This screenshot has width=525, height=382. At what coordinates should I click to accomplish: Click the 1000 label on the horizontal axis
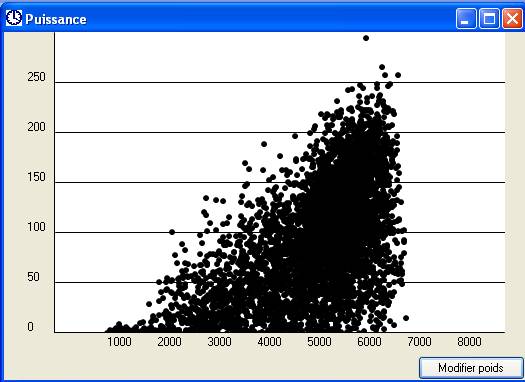click(x=120, y=342)
